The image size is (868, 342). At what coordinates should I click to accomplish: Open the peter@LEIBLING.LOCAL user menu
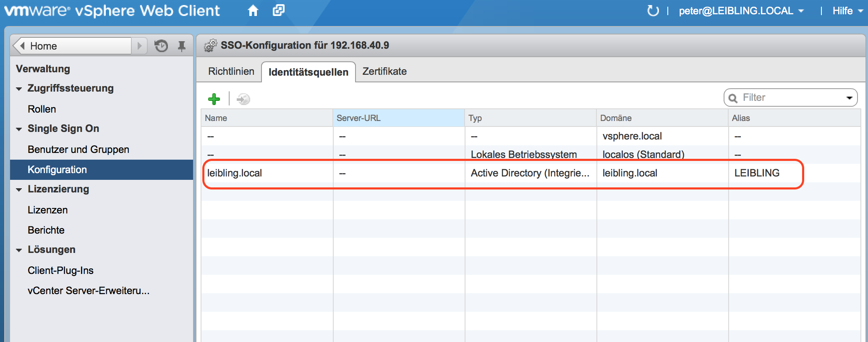(741, 11)
